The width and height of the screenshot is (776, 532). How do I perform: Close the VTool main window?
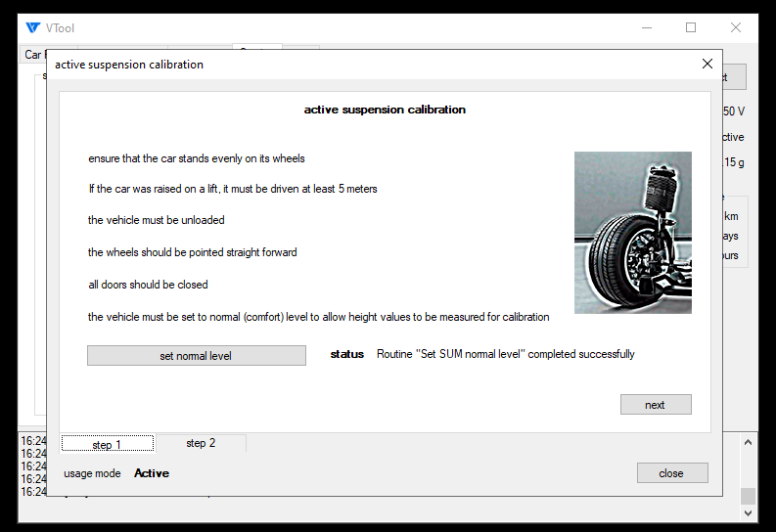736,27
